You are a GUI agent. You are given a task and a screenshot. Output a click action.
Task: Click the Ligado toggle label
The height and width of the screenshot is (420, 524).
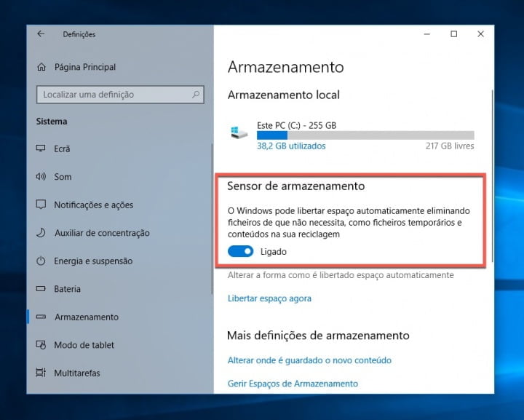274,252
